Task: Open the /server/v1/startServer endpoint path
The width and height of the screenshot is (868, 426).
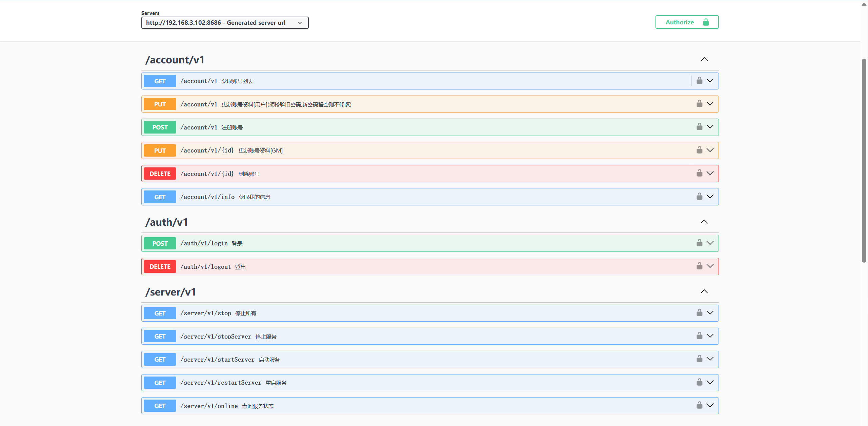Action: coord(217,360)
